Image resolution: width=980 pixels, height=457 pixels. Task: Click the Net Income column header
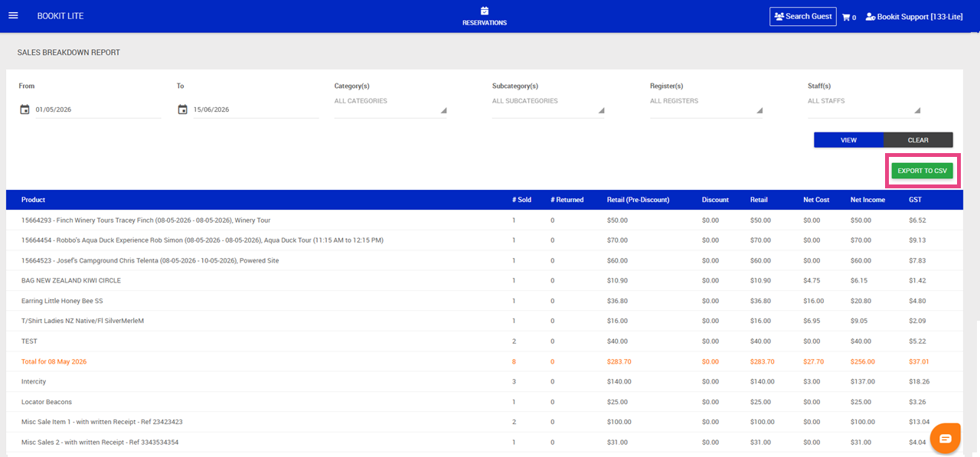pos(867,200)
